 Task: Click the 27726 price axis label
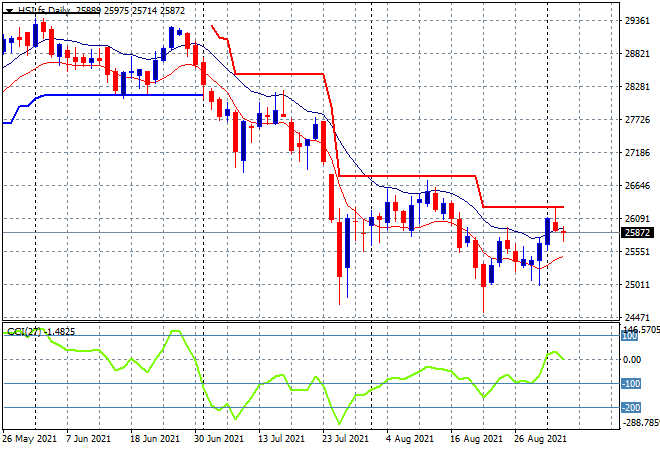[x=637, y=120]
